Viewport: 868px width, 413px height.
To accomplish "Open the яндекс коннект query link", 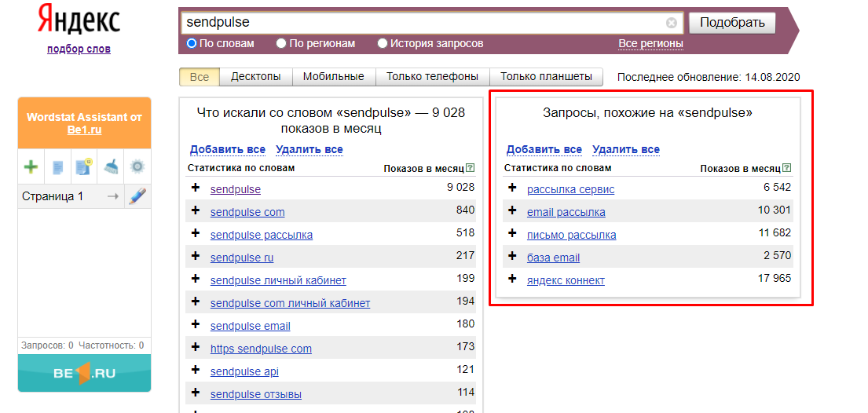I will click(566, 280).
